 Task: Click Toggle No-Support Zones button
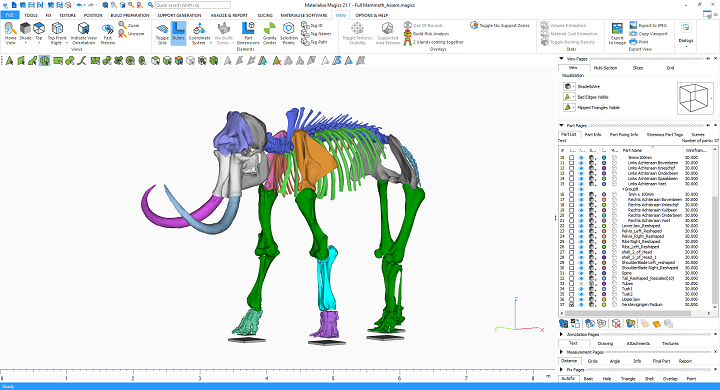coord(500,25)
